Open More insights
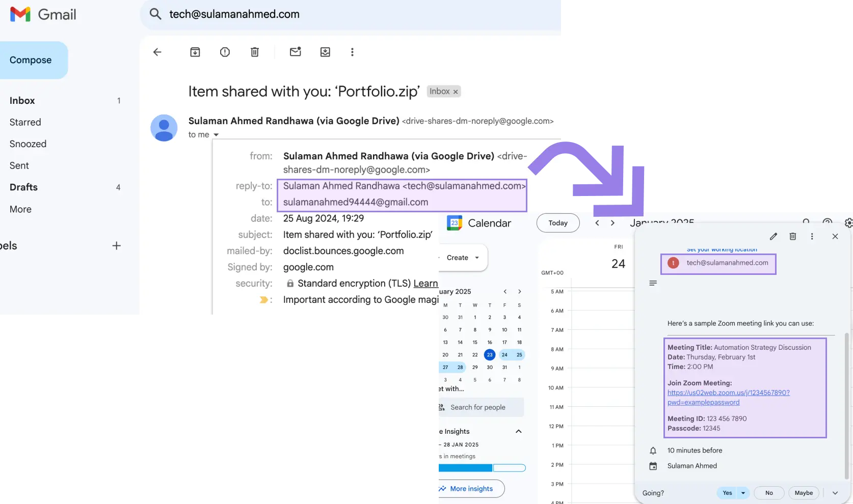Screen dimensions: 853x504 [471, 489]
